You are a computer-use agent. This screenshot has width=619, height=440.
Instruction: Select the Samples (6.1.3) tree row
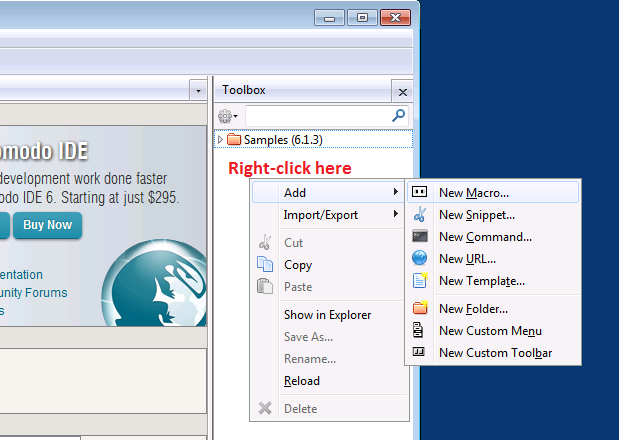pos(313,139)
